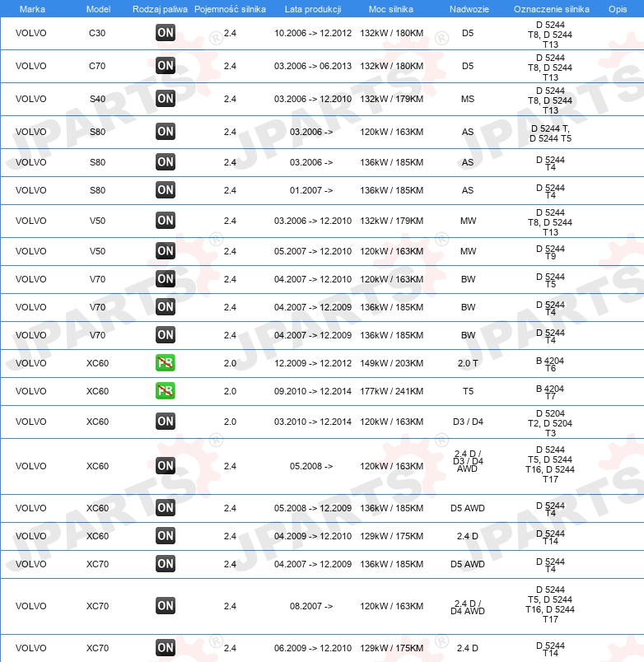The height and width of the screenshot is (662, 644).
Task: Click the ON icon in the S80 01.2007 row
Action: tap(165, 190)
